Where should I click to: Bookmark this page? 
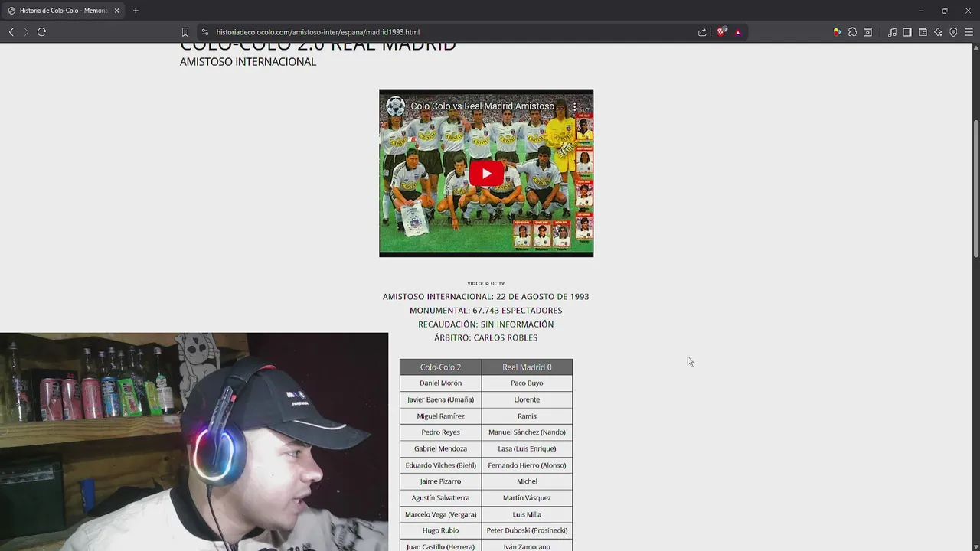(x=185, y=32)
